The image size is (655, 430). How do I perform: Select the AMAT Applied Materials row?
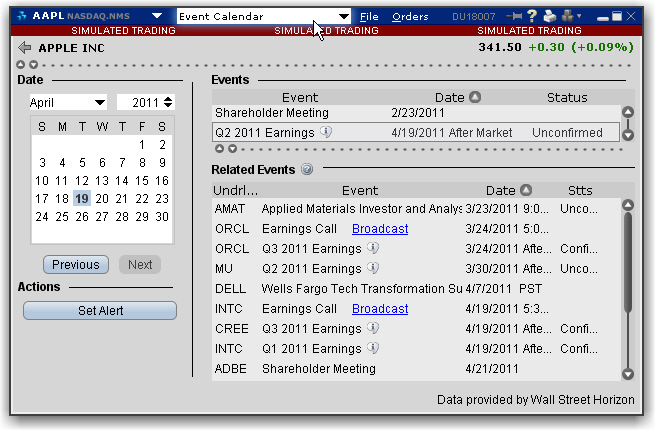416,209
